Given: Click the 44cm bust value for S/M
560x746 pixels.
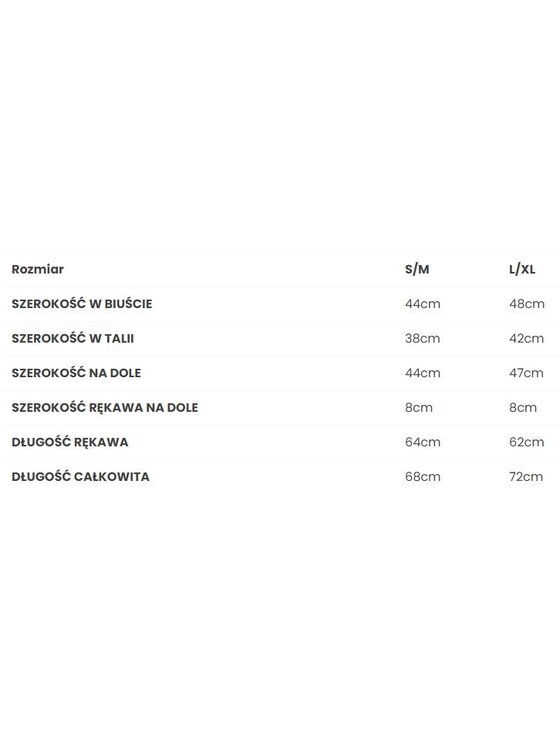Looking at the screenshot, I should [422, 304].
